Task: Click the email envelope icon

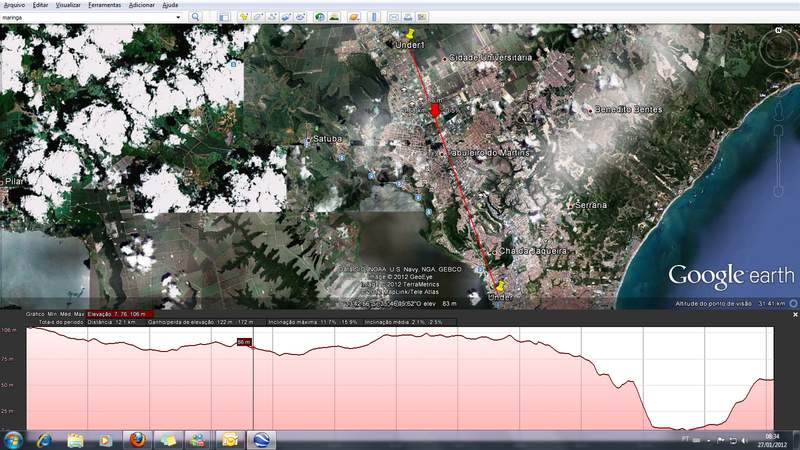Action: [x=394, y=17]
